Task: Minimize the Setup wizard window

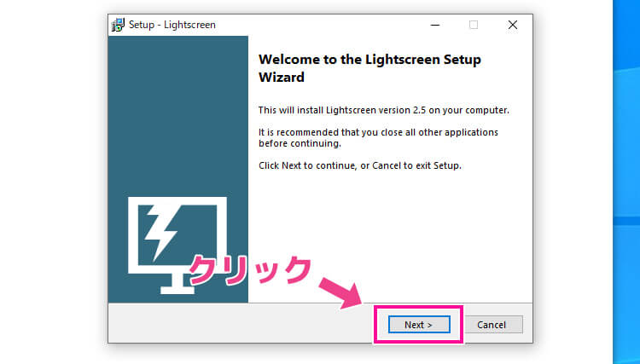Action: pos(433,25)
